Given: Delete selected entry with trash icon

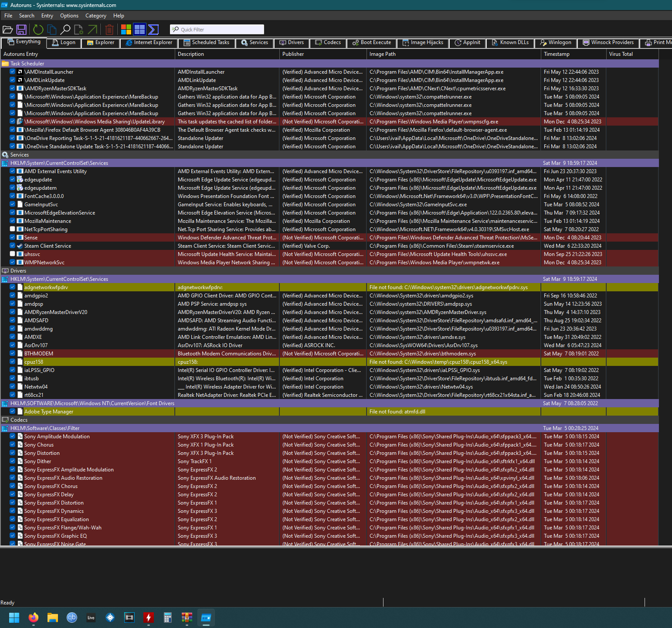Looking at the screenshot, I should [x=109, y=30].
